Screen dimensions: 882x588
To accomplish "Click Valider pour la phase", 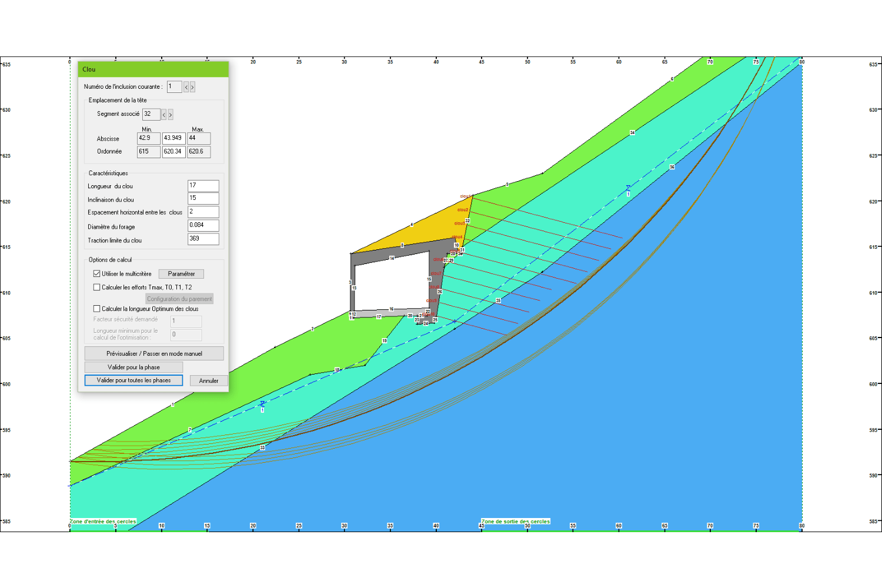I will 133,367.
